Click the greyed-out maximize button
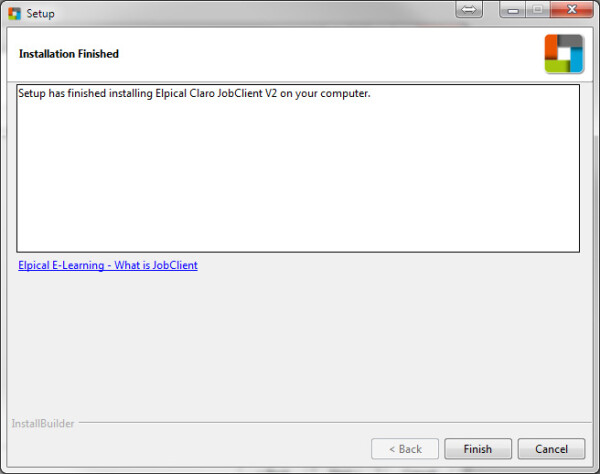The height and width of the screenshot is (474, 600). [538, 9]
